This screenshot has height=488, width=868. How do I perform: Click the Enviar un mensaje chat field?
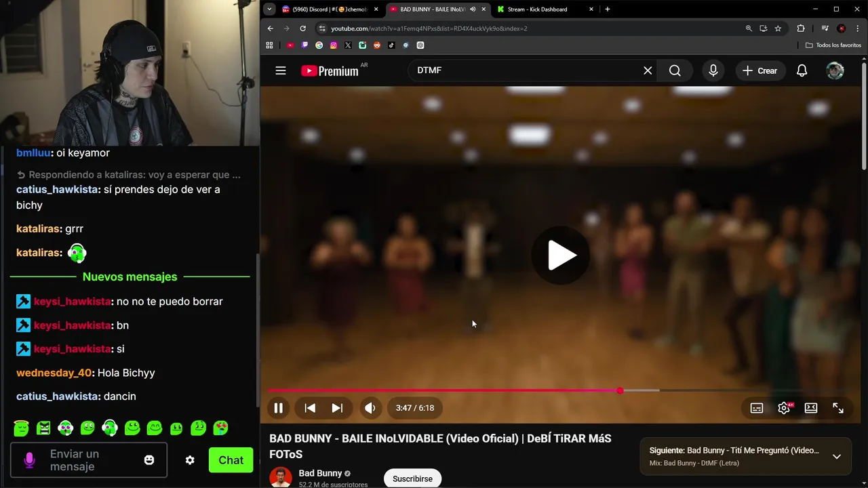(x=89, y=460)
